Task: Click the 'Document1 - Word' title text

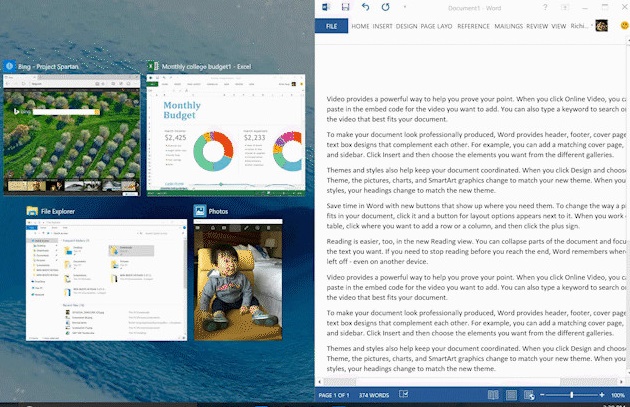Action: coord(475,8)
